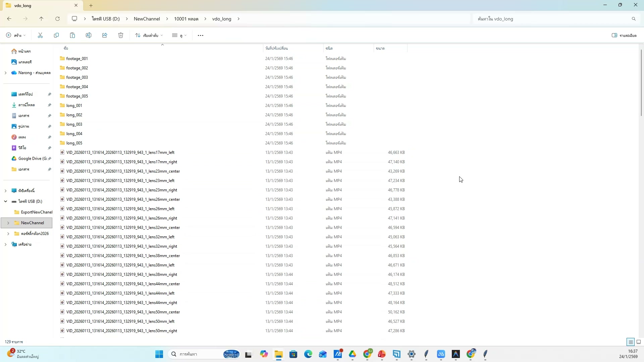Switch to large thumbnails view toggle
Image resolution: width=644 pixels, height=362 pixels.
pos(639,342)
